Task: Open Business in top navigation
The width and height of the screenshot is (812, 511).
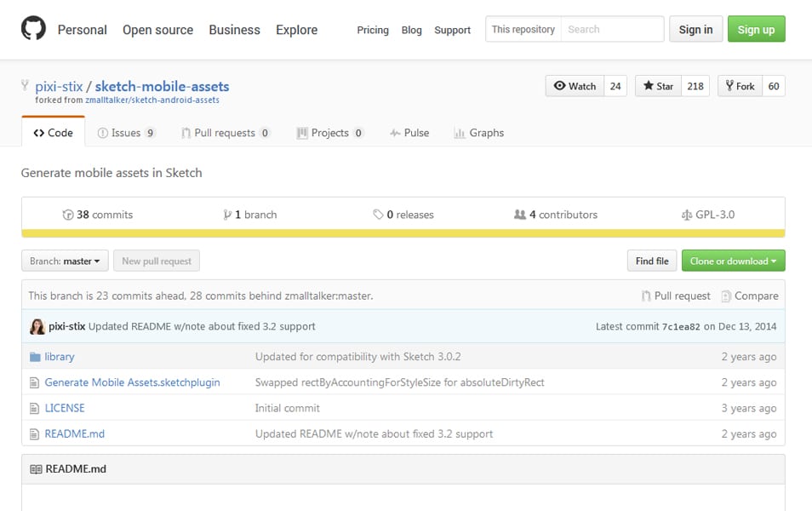Action: pos(235,30)
